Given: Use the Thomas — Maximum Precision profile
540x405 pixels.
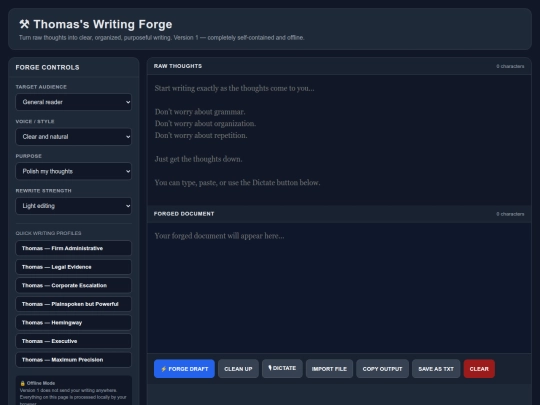Looking at the screenshot, I should click(73, 360).
